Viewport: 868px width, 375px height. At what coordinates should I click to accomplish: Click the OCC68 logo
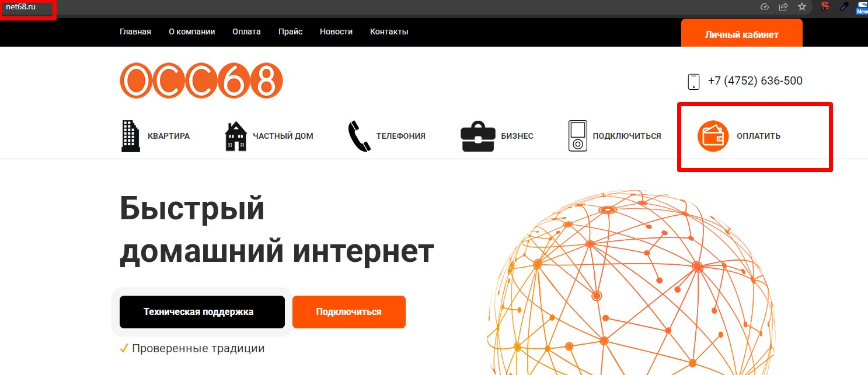point(201,80)
